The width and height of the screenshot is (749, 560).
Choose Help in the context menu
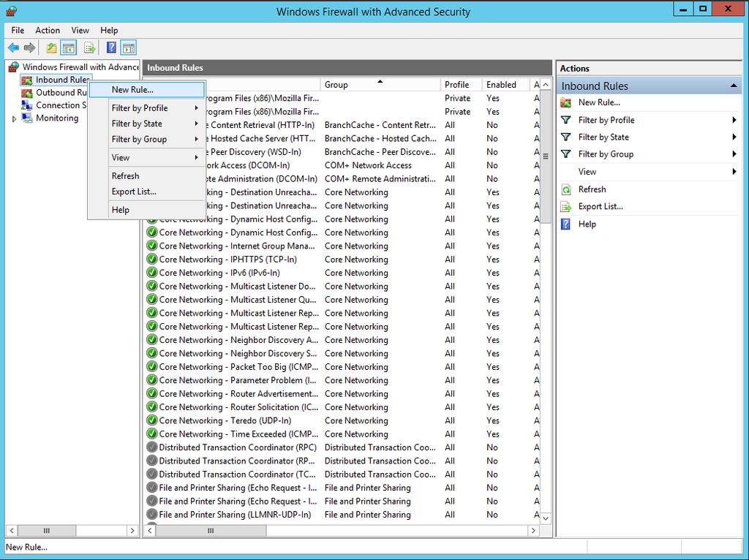point(146,210)
